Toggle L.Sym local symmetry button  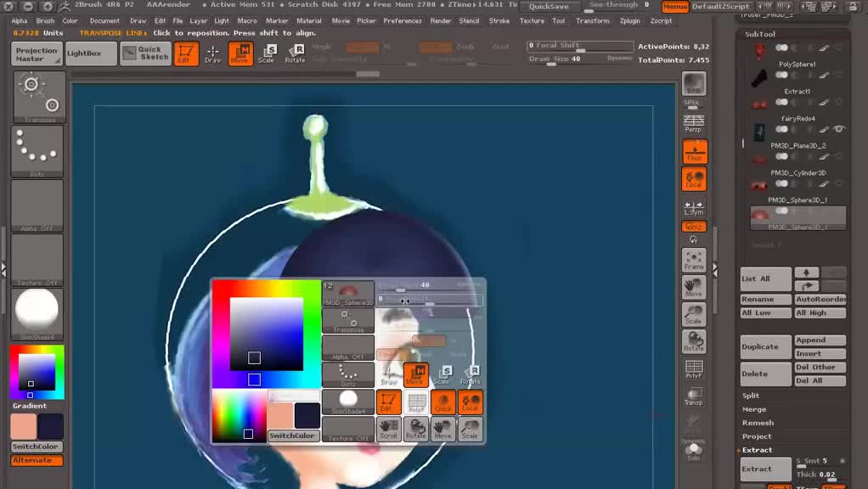click(x=694, y=207)
